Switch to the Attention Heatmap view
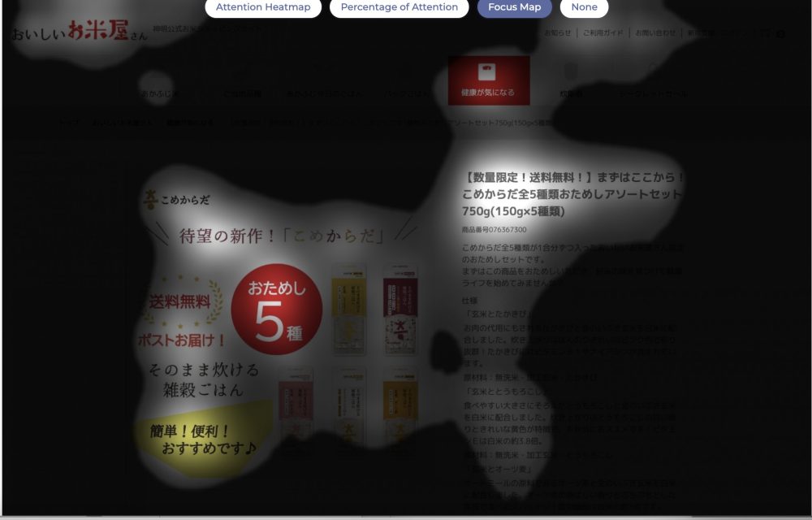Viewport: 812px width, 520px height. coord(262,7)
